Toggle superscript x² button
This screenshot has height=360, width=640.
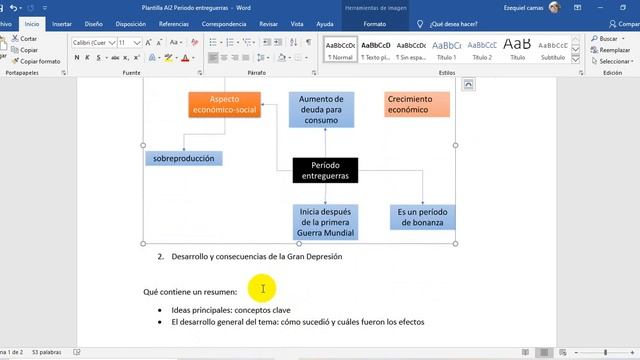(137, 58)
